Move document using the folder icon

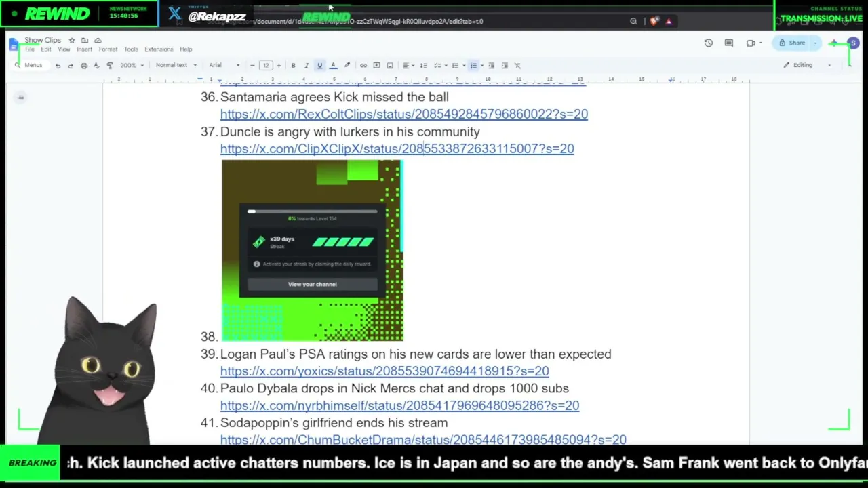click(85, 41)
